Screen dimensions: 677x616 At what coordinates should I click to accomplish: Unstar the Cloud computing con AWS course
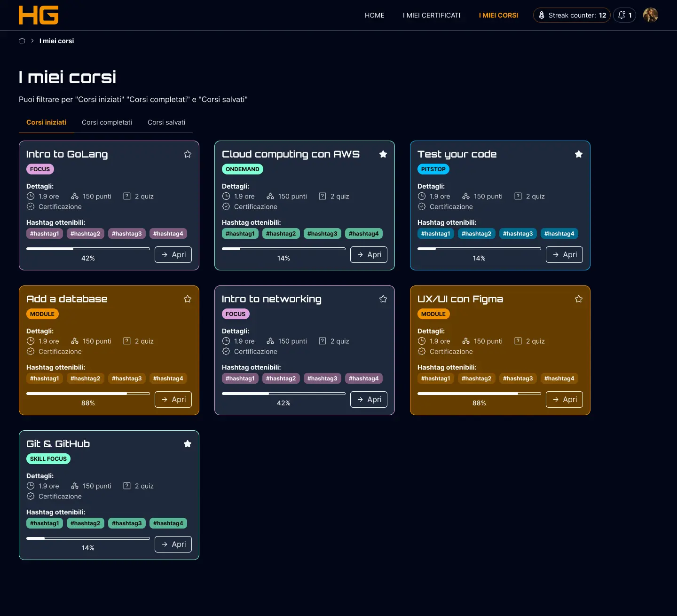(383, 154)
